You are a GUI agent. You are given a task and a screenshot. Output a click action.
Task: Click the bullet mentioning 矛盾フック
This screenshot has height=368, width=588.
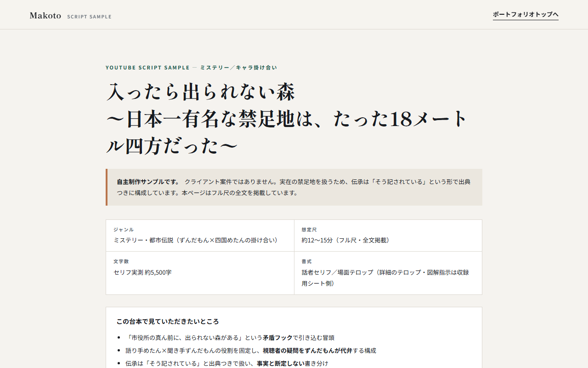230,338
